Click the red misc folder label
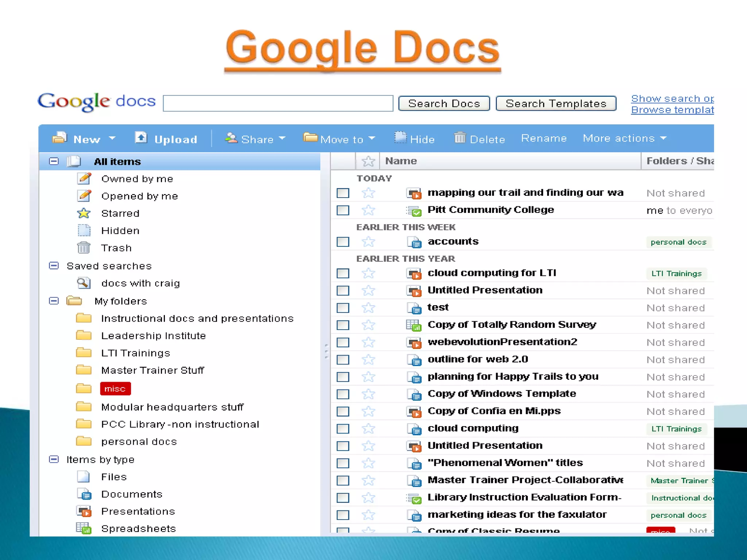Screen dimensions: 747x560 pos(115,389)
